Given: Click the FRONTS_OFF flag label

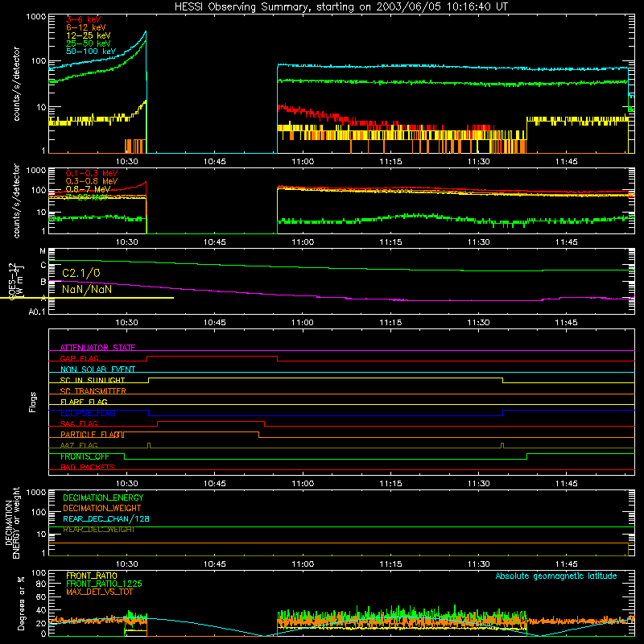Looking at the screenshot, I should pyautogui.click(x=85, y=456).
